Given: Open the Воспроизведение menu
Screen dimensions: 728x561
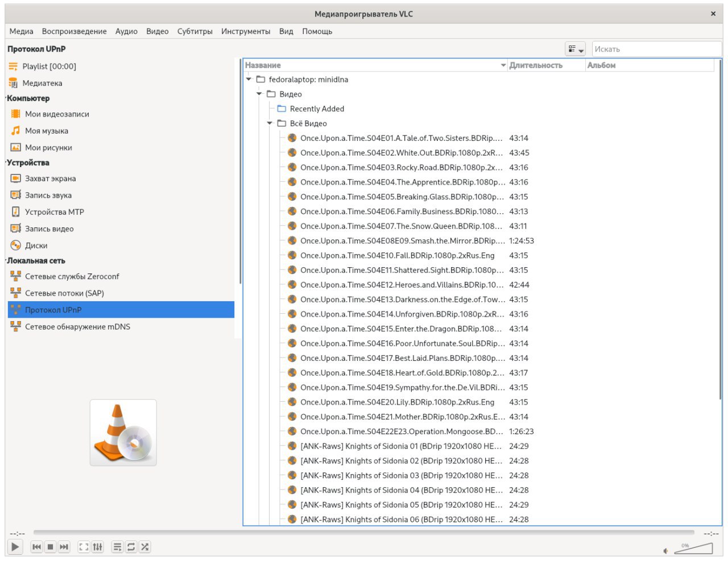Looking at the screenshot, I should point(74,31).
